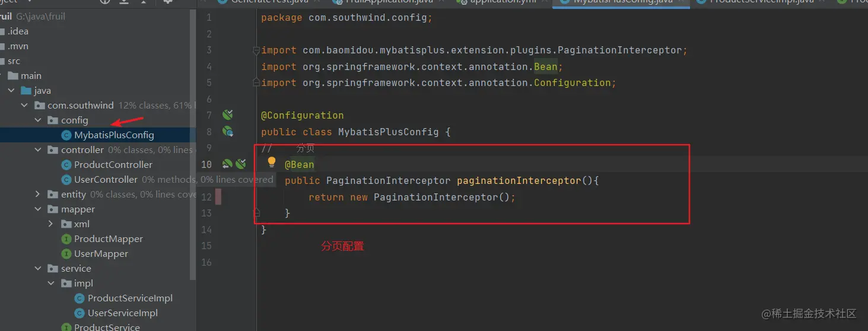Image resolution: width=868 pixels, height=331 pixels.
Task: Click the service package folder icon
Action: click(x=53, y=269)
